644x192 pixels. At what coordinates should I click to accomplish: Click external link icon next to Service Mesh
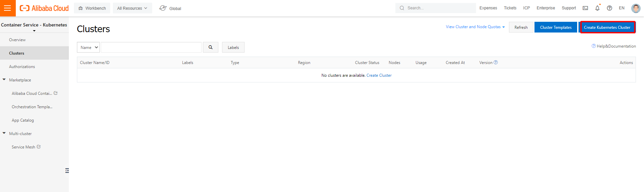[39, 147]
